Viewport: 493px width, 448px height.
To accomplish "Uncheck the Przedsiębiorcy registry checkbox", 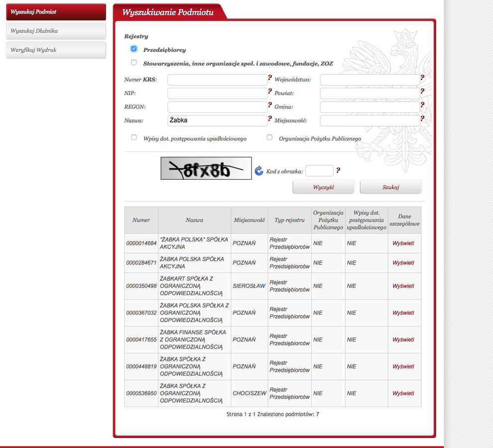I will pos(134,49).
